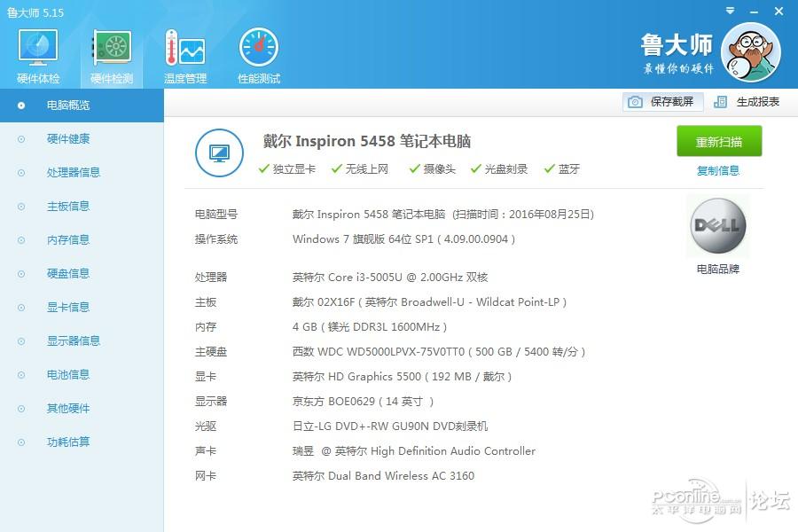Screen dimensions: 798x532
Task: Click the 复制信息 copy info link
Action: [717, 170]
